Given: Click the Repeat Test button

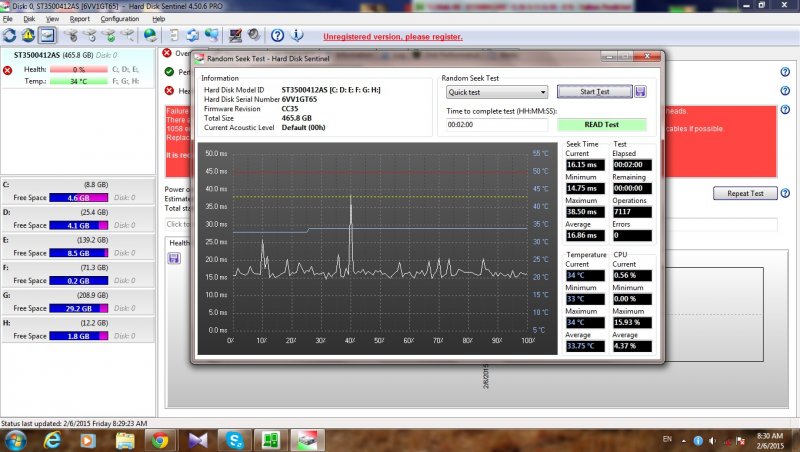Looking at the screenshot, I should pos(745,193).
